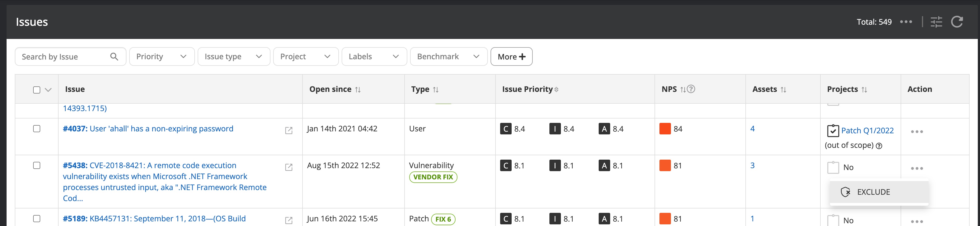
Task: Open three-dot actions for issue #4037
Action: coord(916,131)
